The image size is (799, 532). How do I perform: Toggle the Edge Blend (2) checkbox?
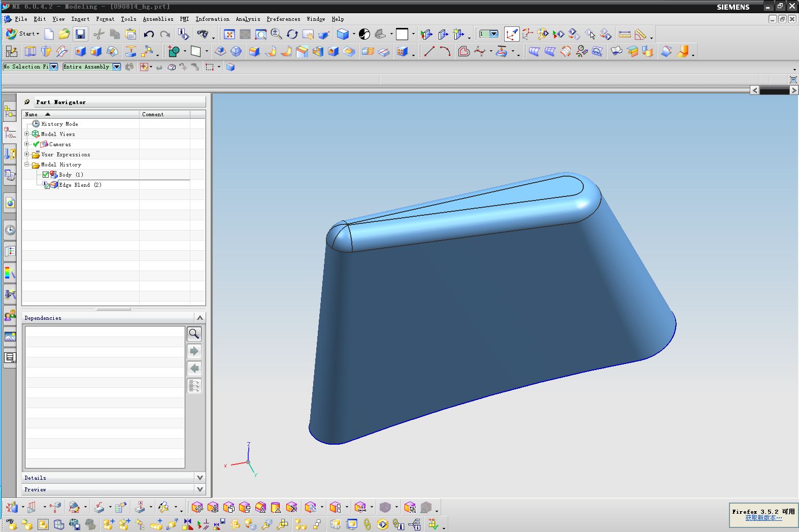(x=47, y=185)
